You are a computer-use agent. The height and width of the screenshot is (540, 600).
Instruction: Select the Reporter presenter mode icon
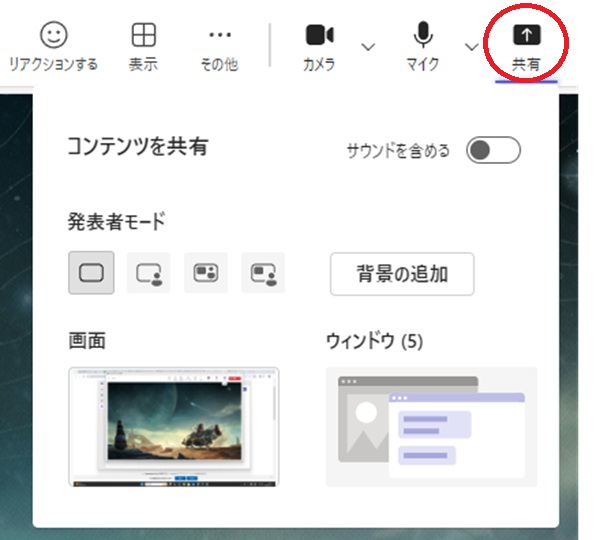tap(264, 272)
